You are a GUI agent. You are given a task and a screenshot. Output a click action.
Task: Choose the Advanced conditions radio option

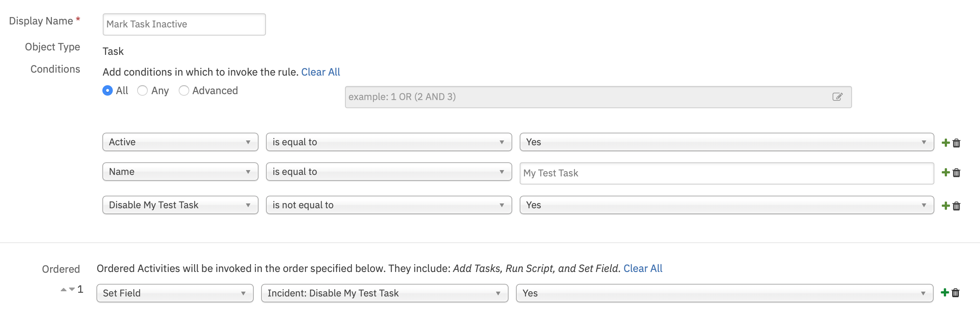click(184, 91)
